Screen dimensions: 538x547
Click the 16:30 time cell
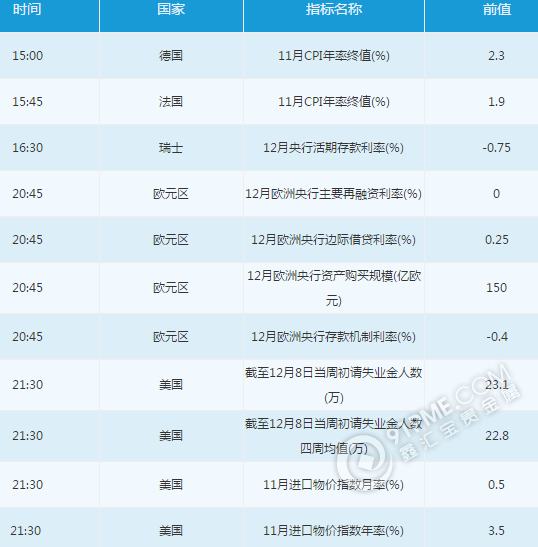(28, 148)
